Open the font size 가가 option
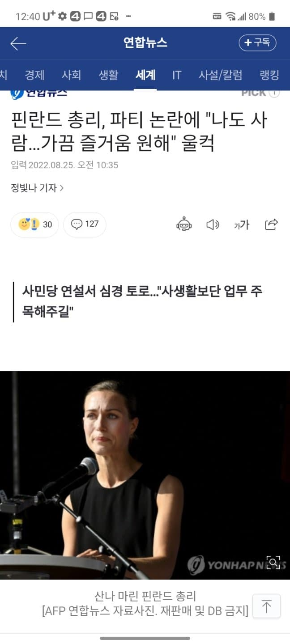290x644 pixels. tap(242, 225)
